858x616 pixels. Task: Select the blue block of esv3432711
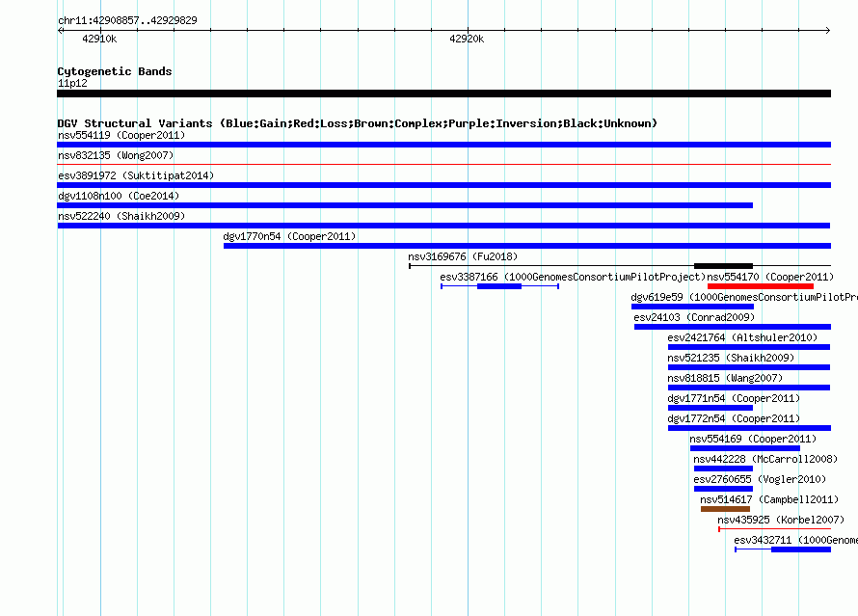click(801, 549)
